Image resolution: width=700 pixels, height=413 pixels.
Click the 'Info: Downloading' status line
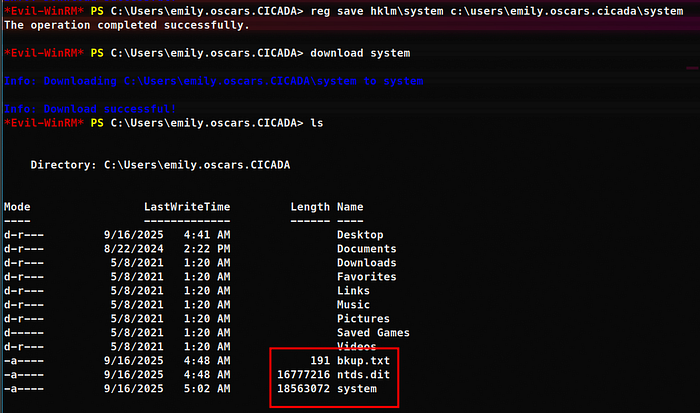click(213, 81)
